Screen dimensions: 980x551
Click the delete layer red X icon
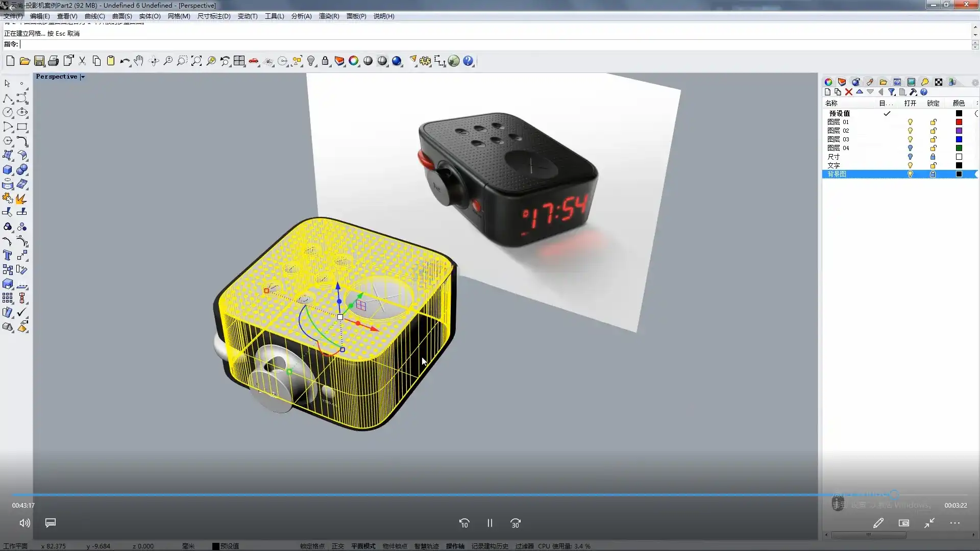point(848,92)
